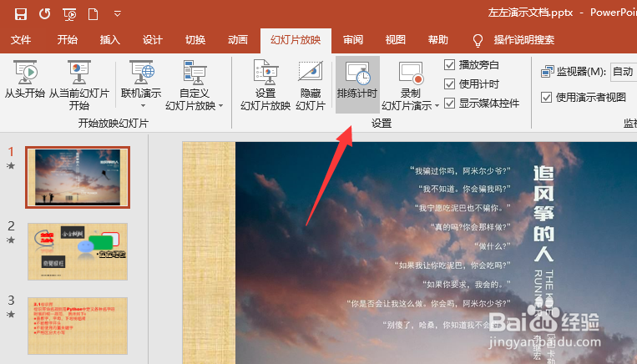
Task: Click the quote “我宁愿吃泥巴也不骗你。”
Action: tap(463, 208)
